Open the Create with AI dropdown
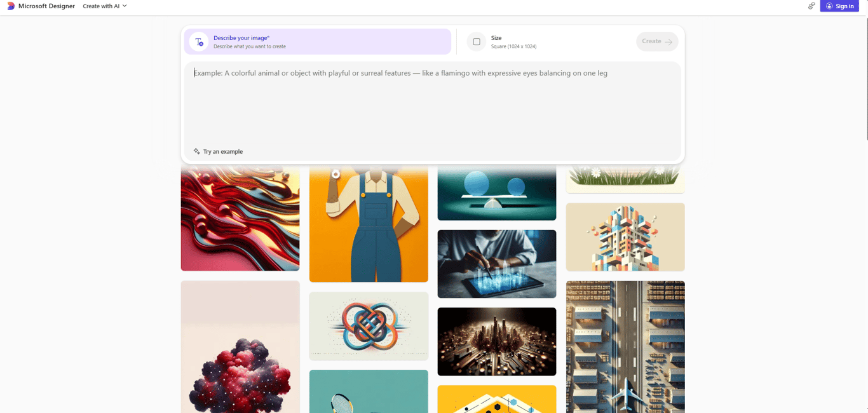The width and height of the screenshot is (868, 413). point(105,6)
